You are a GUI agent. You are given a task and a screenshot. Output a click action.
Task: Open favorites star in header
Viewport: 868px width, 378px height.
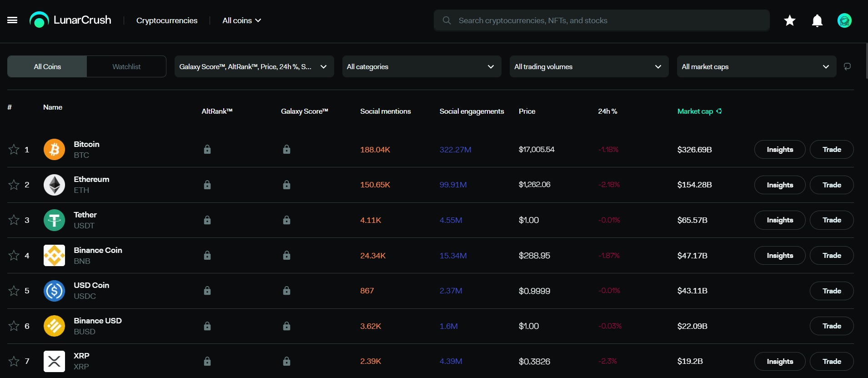[790, 20]
